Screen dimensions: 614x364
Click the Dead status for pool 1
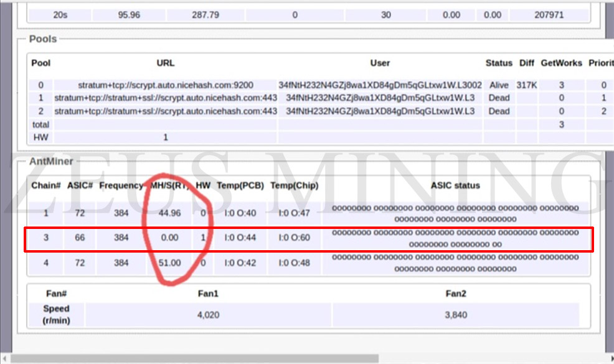point(499,98)
